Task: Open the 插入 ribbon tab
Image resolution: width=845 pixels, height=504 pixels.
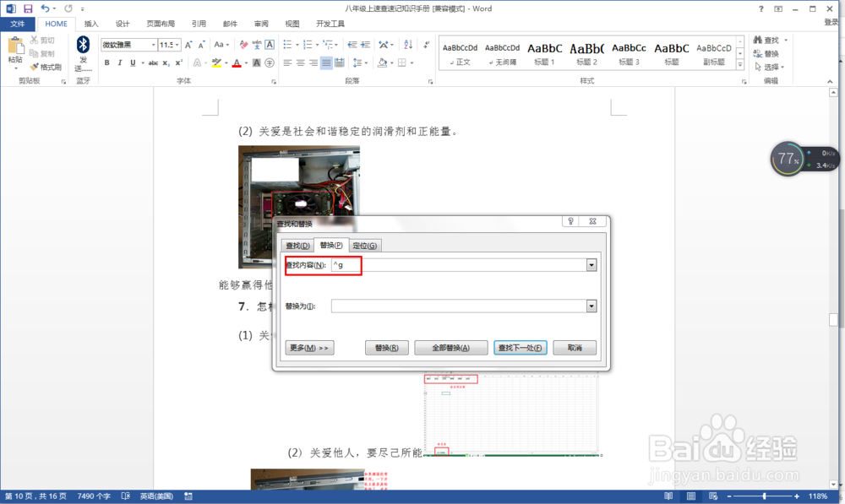Action: pyautogui.click(x=91, y=24)
